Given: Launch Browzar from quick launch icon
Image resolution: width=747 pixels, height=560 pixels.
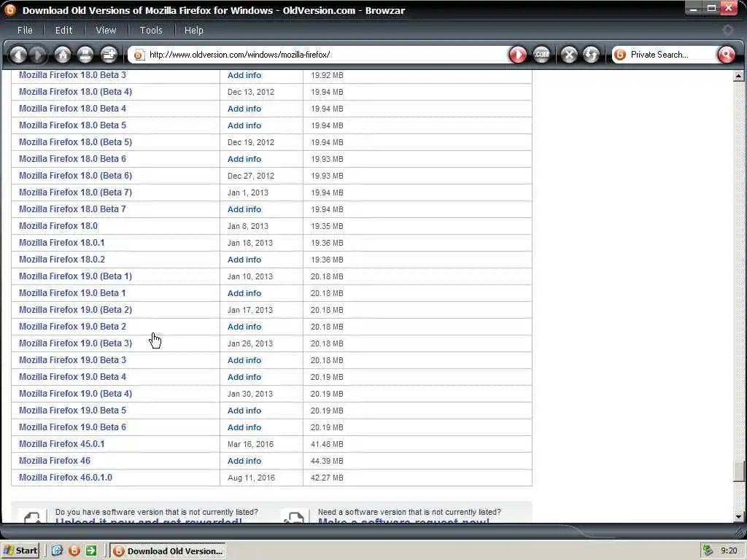Looking at the screenshot, I should 74,551.
